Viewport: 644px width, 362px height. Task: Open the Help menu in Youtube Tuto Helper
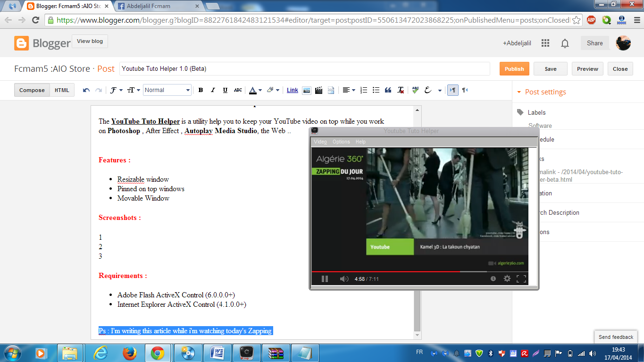(360, 142)
